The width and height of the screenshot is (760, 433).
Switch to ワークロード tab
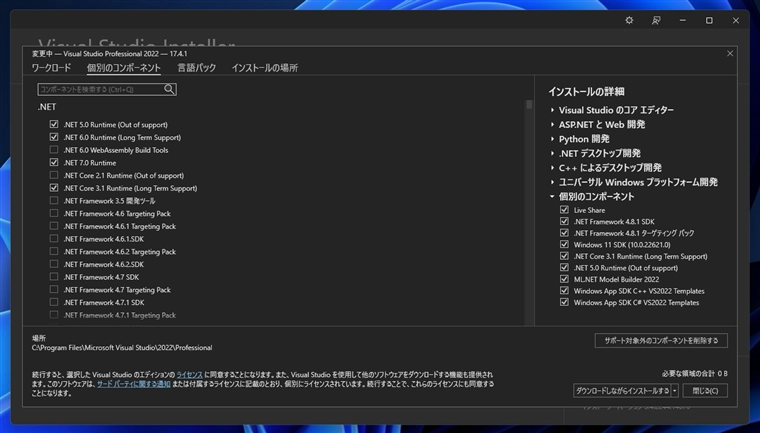click(51, 68)
